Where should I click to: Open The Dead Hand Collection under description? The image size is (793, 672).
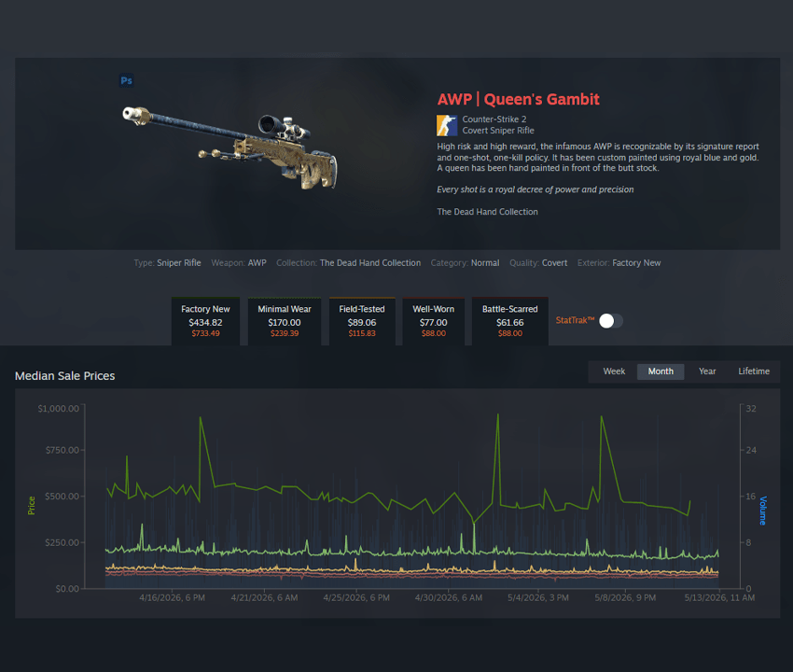pos(488,212)
